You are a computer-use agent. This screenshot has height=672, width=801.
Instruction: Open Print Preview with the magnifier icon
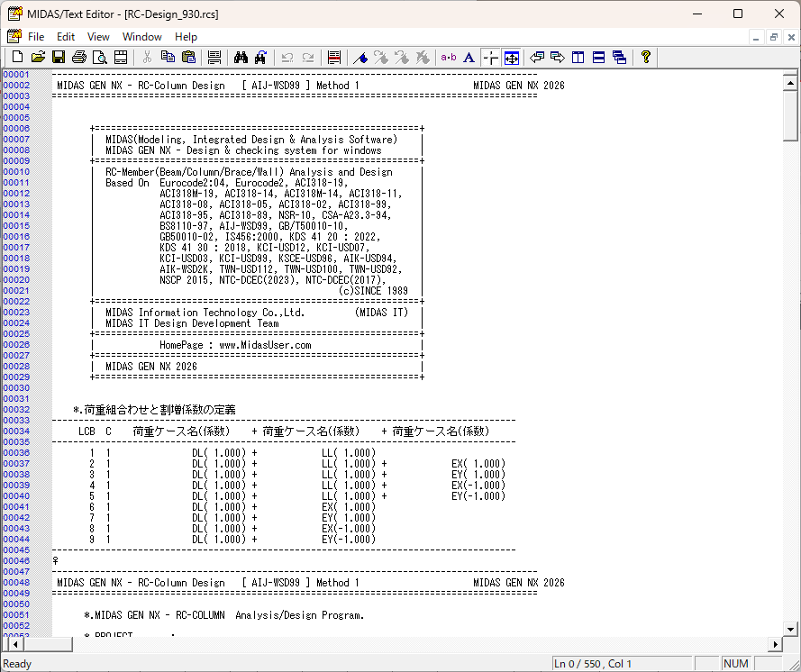pos(100,57)
